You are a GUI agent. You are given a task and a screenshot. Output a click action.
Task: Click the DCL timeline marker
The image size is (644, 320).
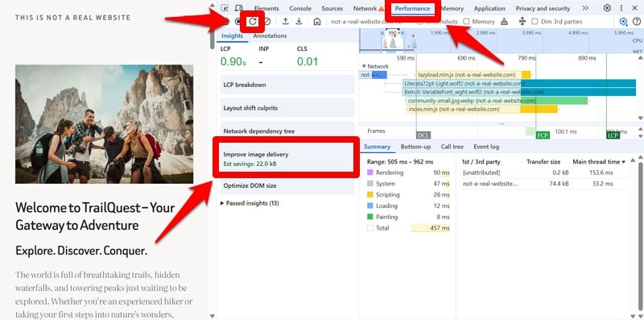point(423,135)
